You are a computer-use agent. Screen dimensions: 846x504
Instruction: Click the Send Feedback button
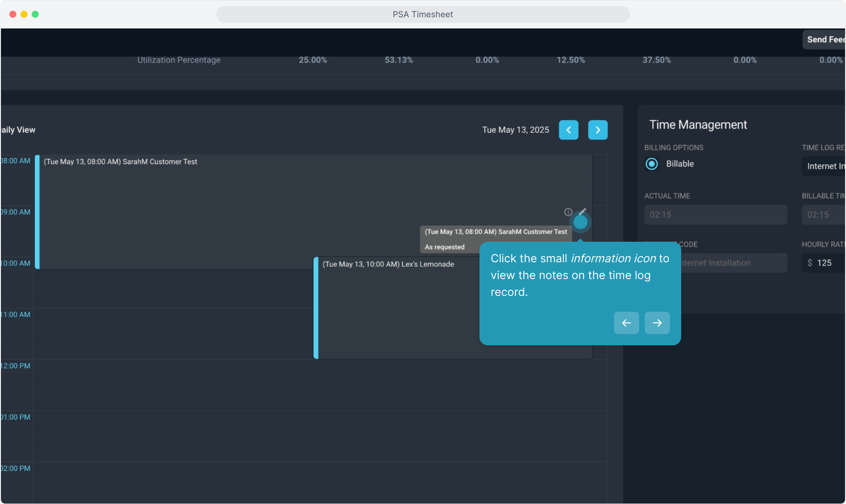click(825, 40)
